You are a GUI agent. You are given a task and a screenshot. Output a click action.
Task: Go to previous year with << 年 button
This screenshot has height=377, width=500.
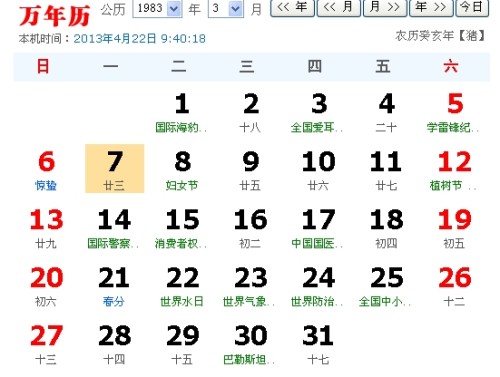click(292, 7)
